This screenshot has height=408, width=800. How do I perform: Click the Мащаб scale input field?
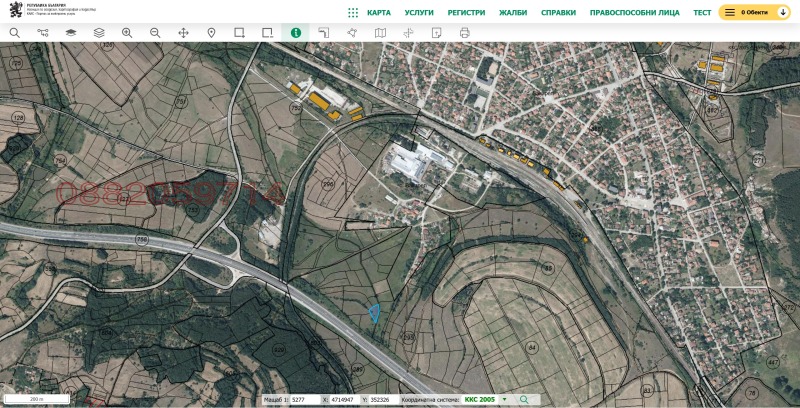(302, 400)
